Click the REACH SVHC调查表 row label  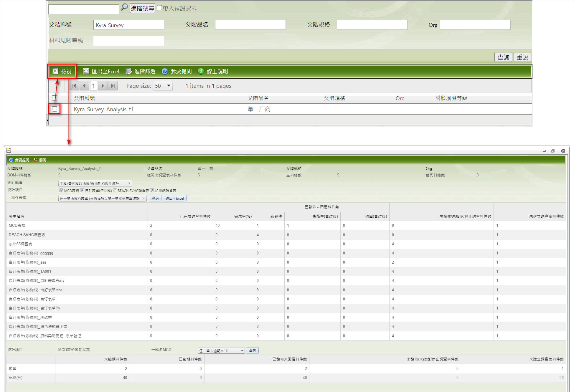(27, 235)
